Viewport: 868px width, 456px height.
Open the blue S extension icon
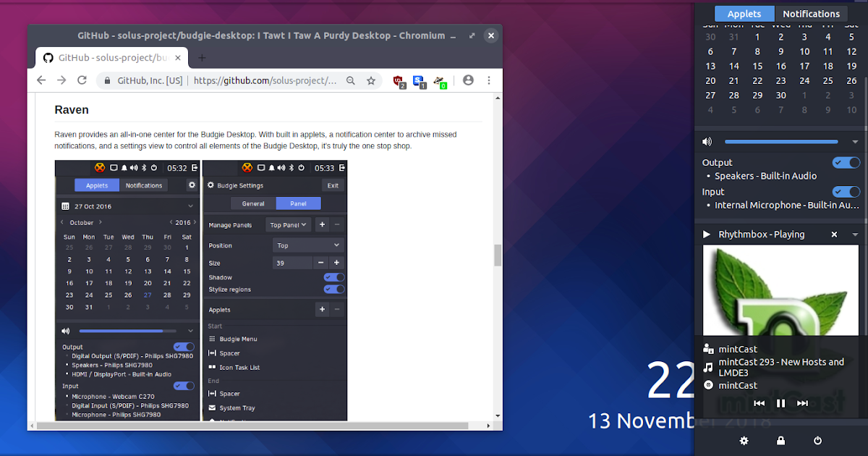pyautogui.click(x=420, y=82)
